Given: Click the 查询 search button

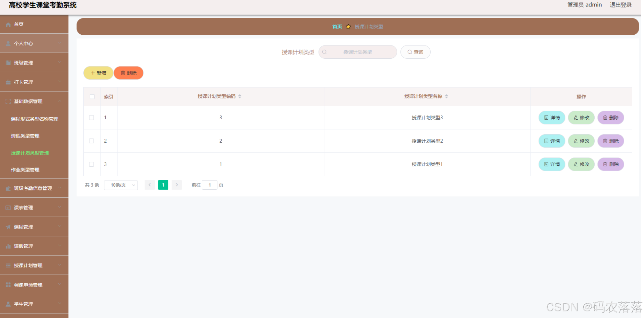Looking at the screenshot, I should (x=415, y=52).
